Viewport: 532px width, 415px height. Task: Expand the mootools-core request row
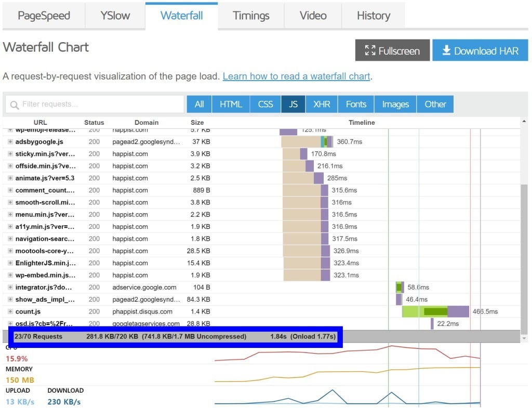(x=10, y=251)
